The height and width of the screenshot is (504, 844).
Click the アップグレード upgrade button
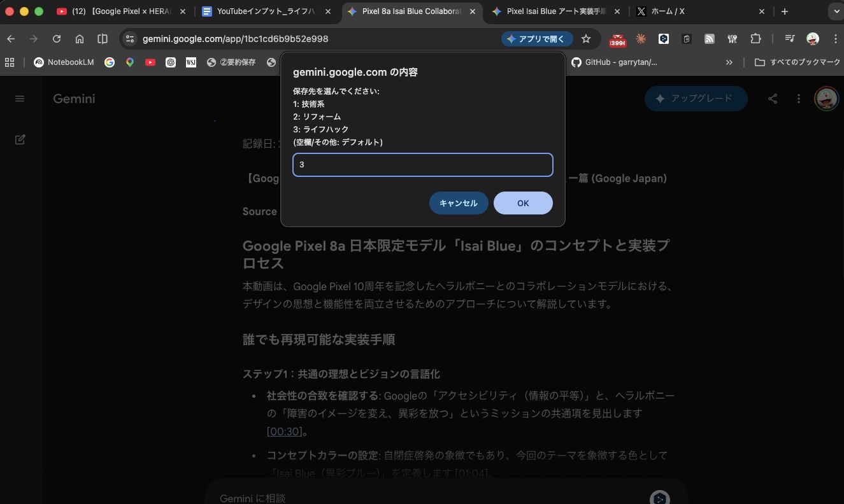(x=696, y=99)
